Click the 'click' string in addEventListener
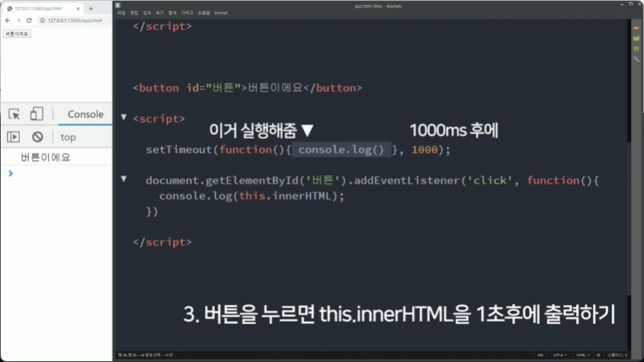 tap(490, 181)
